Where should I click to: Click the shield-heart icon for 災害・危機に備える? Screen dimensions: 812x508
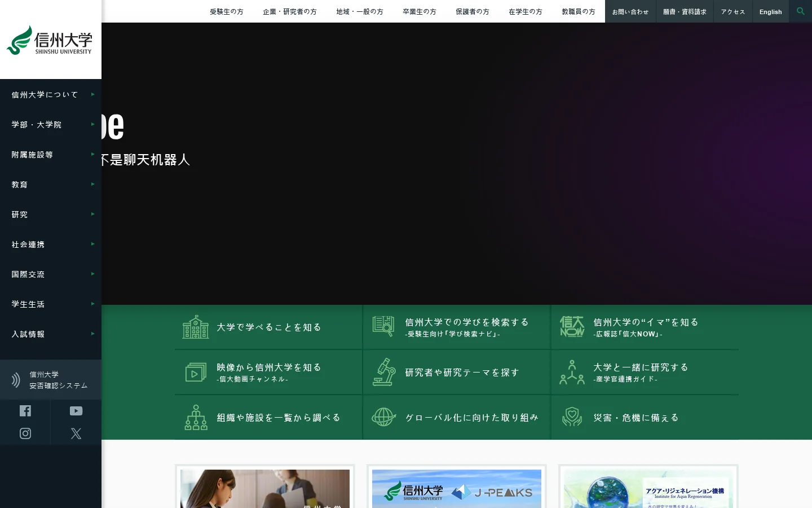pos(572,417)
